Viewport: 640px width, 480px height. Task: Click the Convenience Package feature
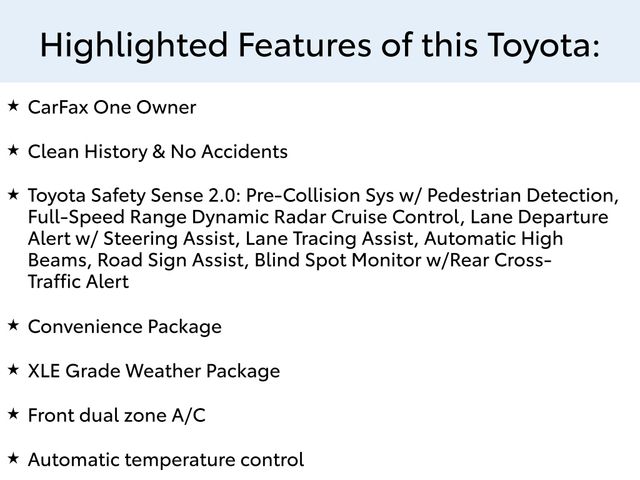124,327
